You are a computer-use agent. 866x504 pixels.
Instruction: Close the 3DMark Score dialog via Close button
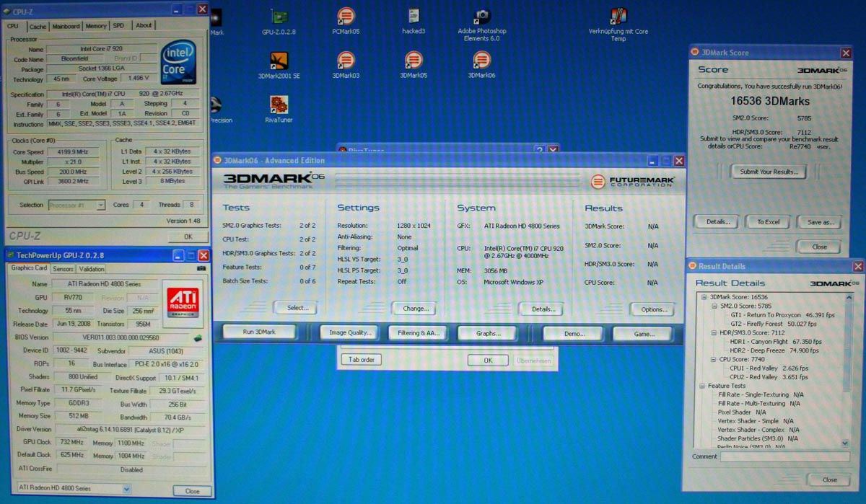pyautogui.click(x=819, y=247)
